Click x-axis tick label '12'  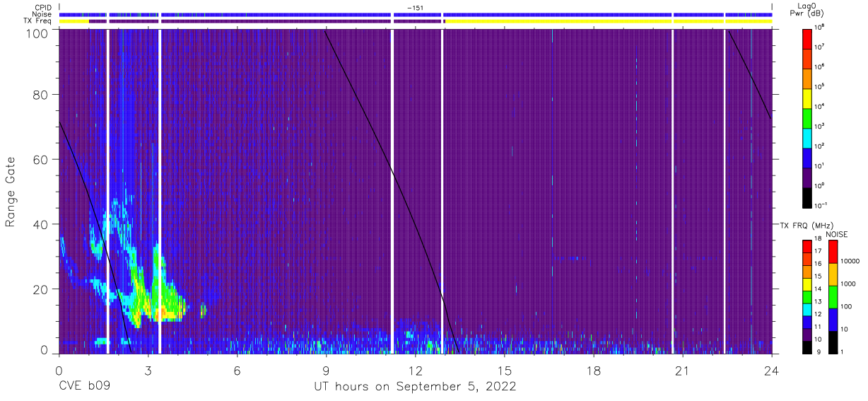[415, 371]
